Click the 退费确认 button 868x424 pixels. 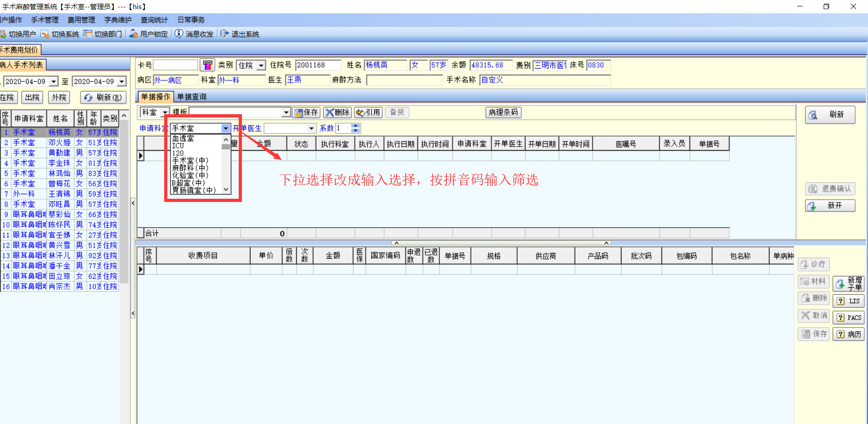830,189
